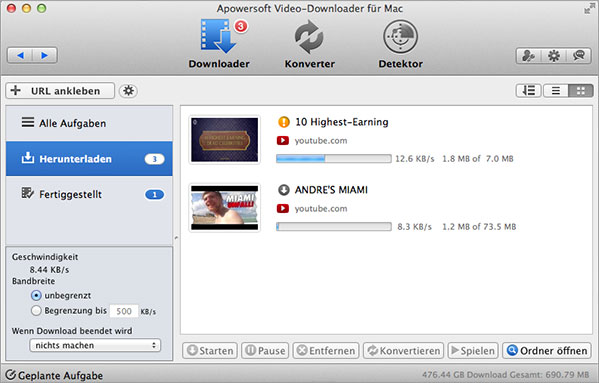
Task: Click the Entfernen button
Action: (x=326, y=351)
